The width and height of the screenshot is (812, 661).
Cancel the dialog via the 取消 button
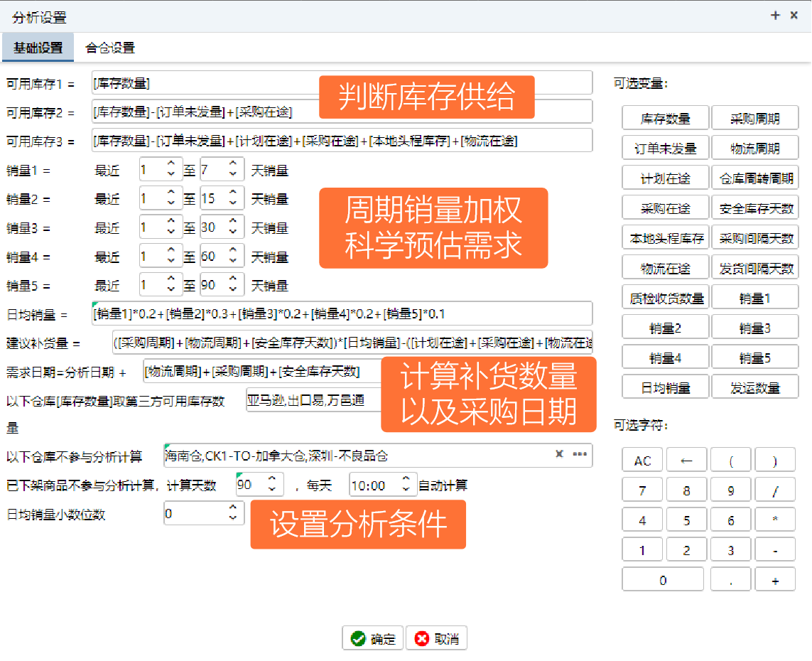pyautogui.click(x=435, y=638)
